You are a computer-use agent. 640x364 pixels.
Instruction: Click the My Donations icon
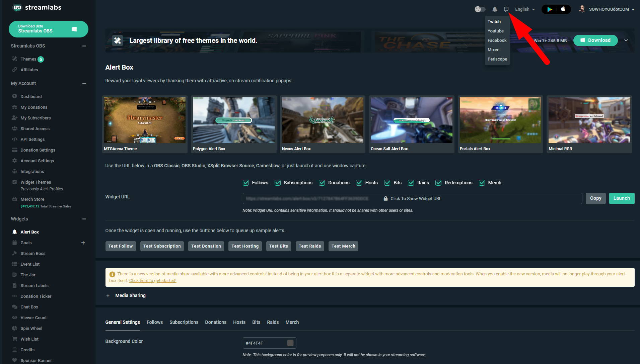tap(14, 107)
